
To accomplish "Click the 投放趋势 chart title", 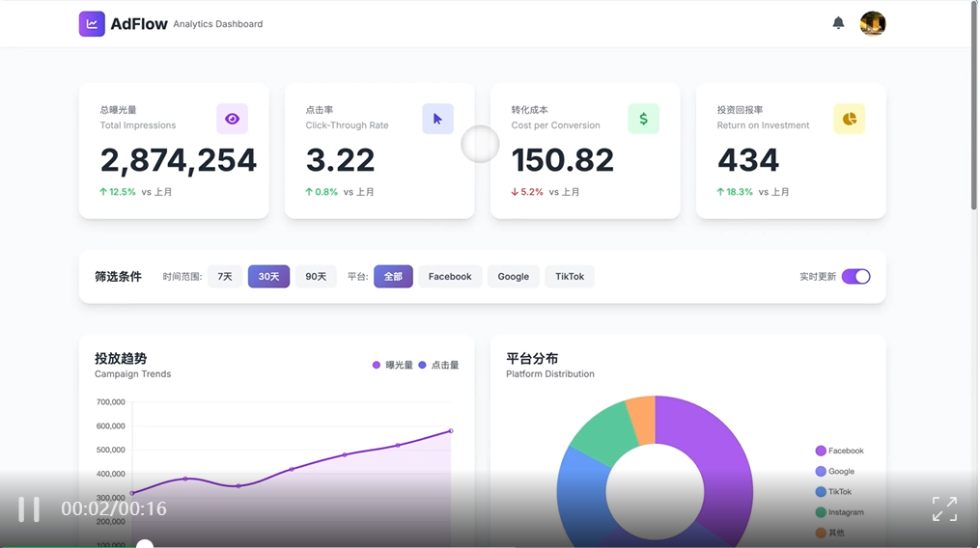I will [121, 359].
